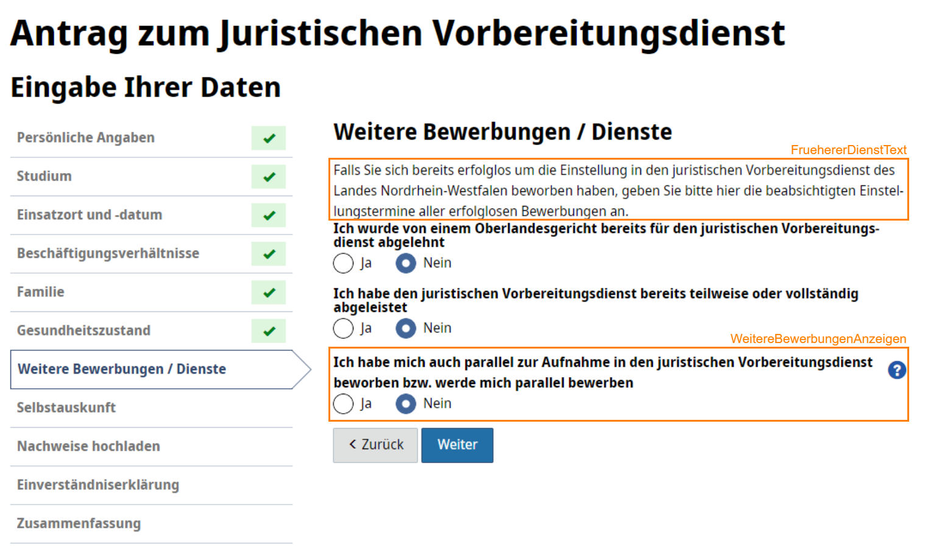Viewport: 939px width, 560px height.
Task: Click the paragraph starting 'Falls Sie sich bereits erfolglos'
Action: click(618, 190)
